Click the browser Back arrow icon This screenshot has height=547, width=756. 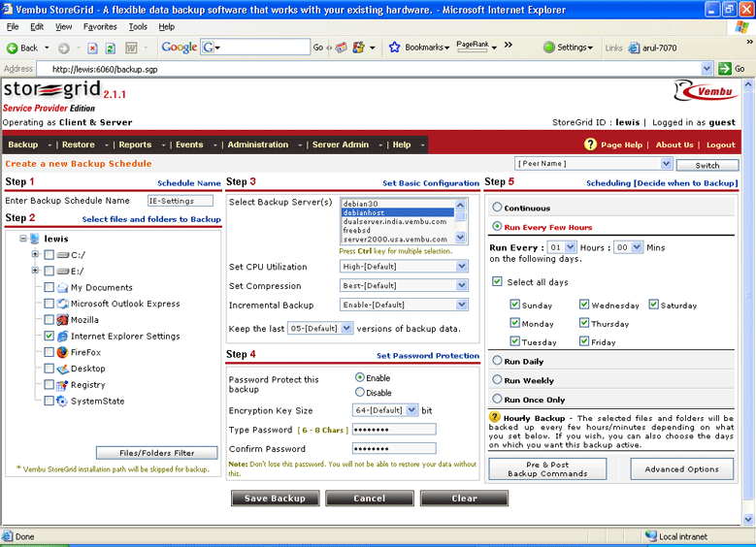click(12, 48)
